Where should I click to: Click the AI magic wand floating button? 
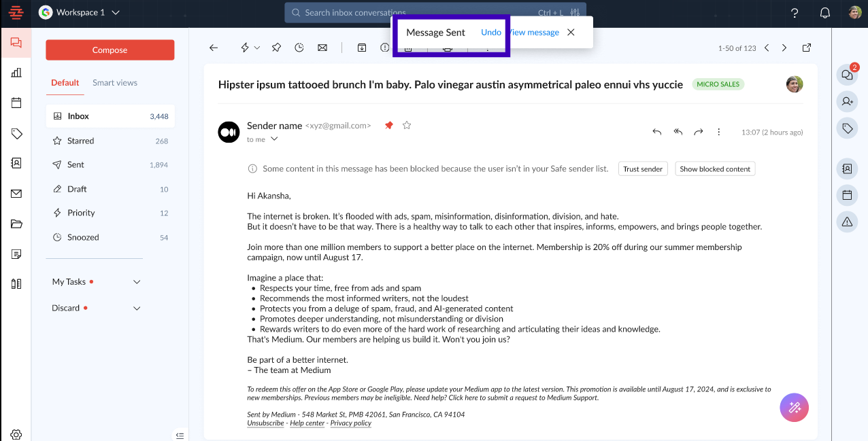pos(794,408)
